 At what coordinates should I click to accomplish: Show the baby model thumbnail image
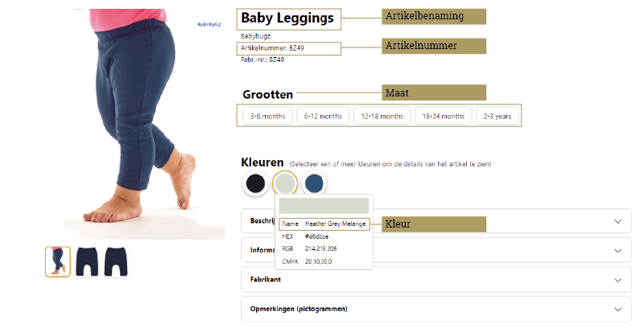pyautogui.click(x=58, y=261)
